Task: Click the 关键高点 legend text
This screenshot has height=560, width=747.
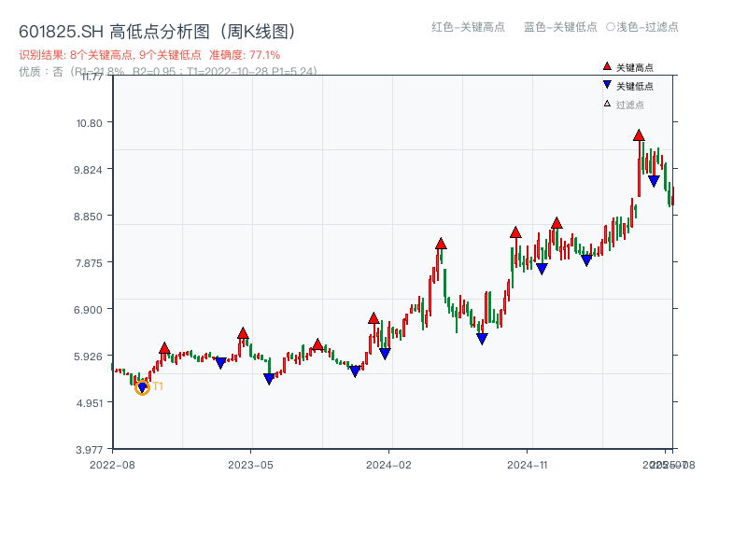Action: click(635, 67)
